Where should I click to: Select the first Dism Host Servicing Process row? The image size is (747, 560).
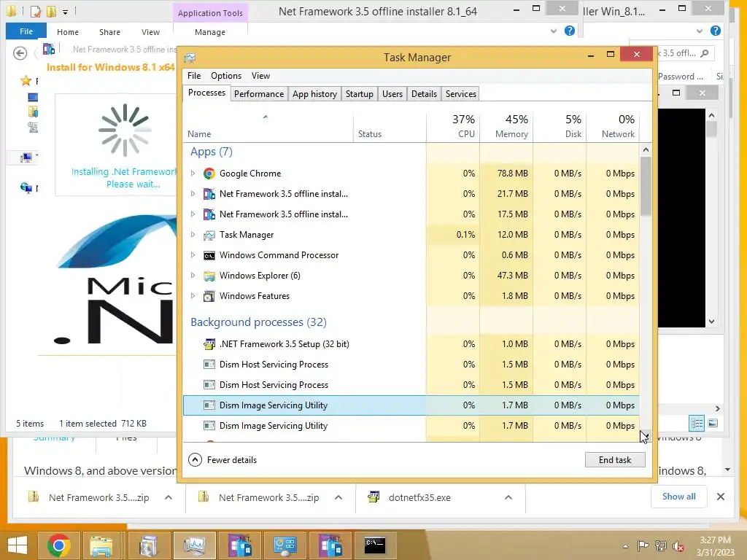point(411,365)
